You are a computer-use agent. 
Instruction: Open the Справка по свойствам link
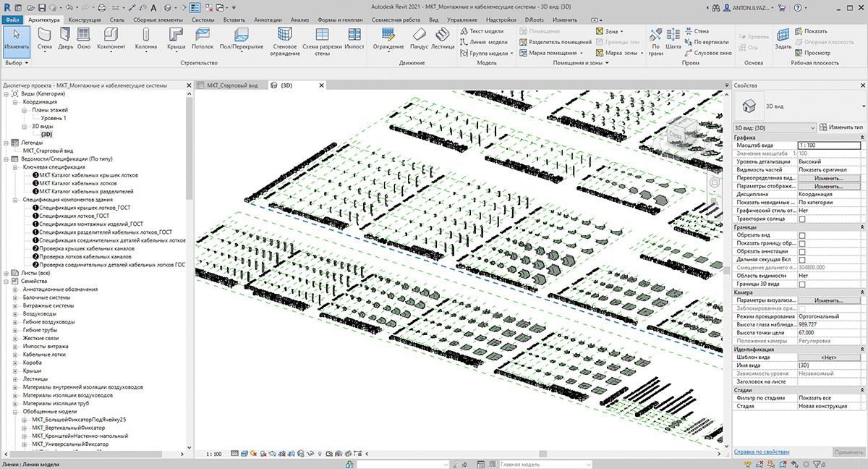pos(762,452)
